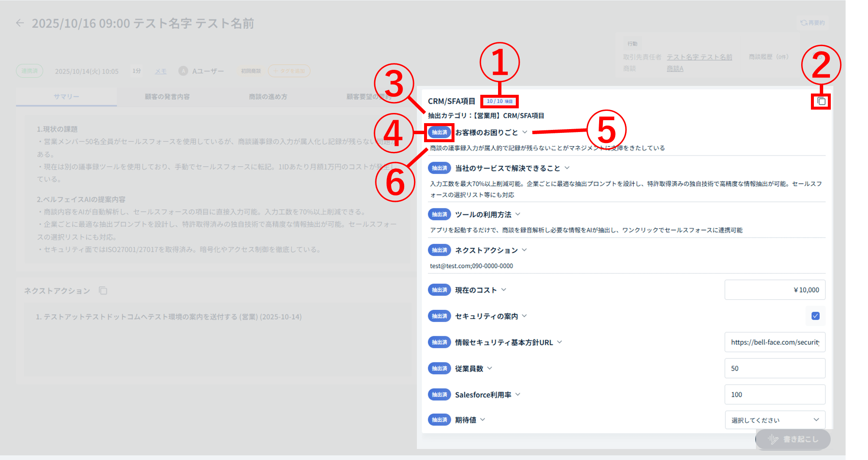Switch to the 商談の進め方 tab

point(268,96)
